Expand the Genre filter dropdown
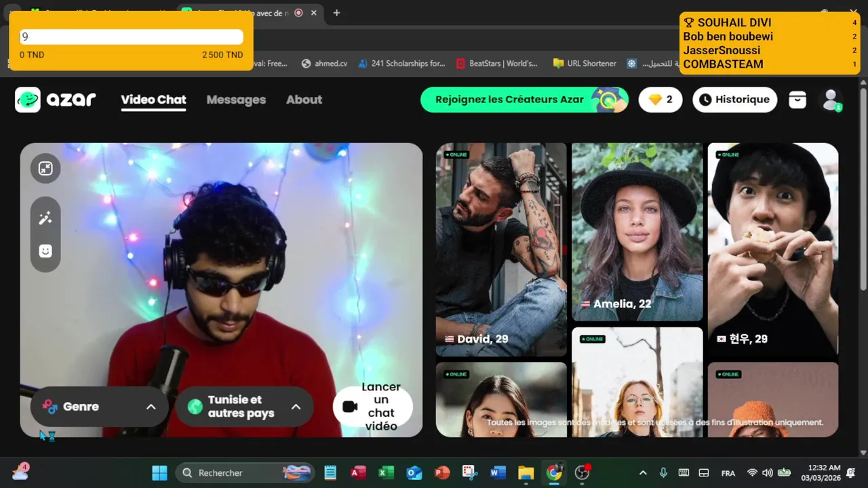This screenshot has height=488, width=868. pyautogui.click(x=100, y=407)
